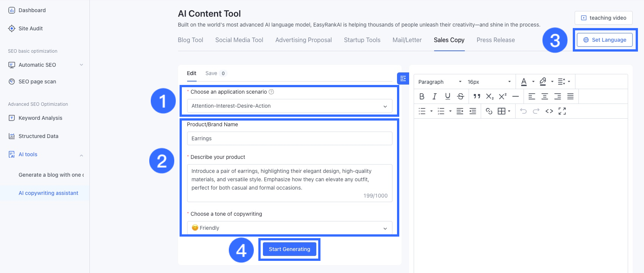The height and width of the screenshot is (273, 644).
Task: Apply italic formatting in the editor
Action: [x=435, y=96]
